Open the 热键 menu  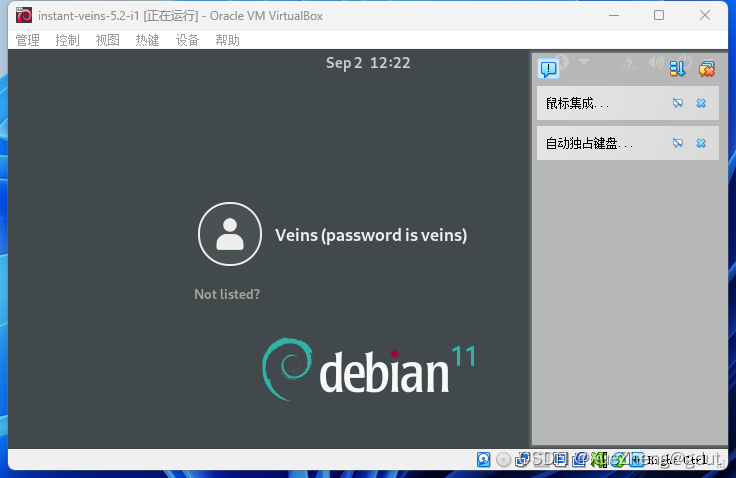point(147,40)
